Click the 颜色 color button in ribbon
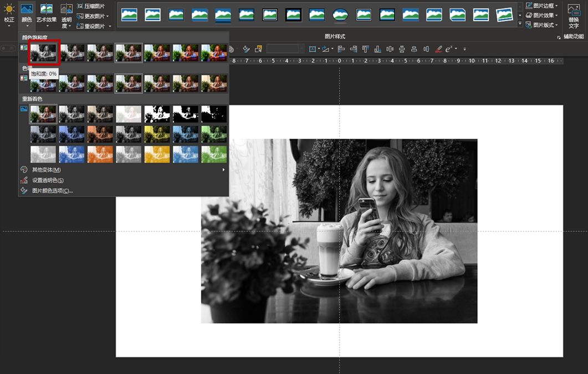The image size is (588, 374). [x=27, y=14]
